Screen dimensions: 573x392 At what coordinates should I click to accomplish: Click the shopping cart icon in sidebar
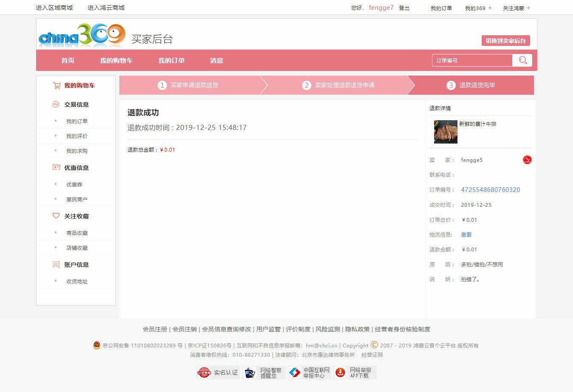56,85
